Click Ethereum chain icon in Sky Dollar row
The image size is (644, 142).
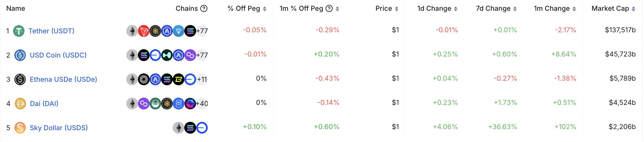[x=178, y=128]
